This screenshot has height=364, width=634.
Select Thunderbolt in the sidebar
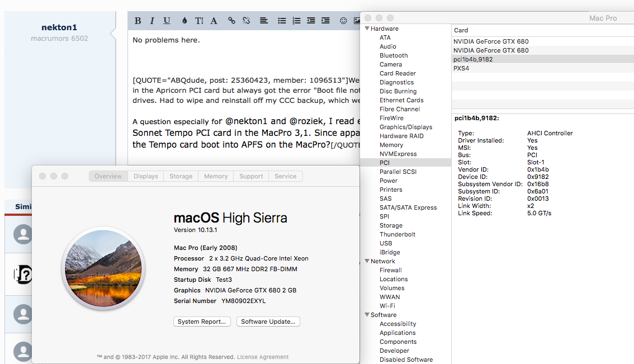coord(397,234)
